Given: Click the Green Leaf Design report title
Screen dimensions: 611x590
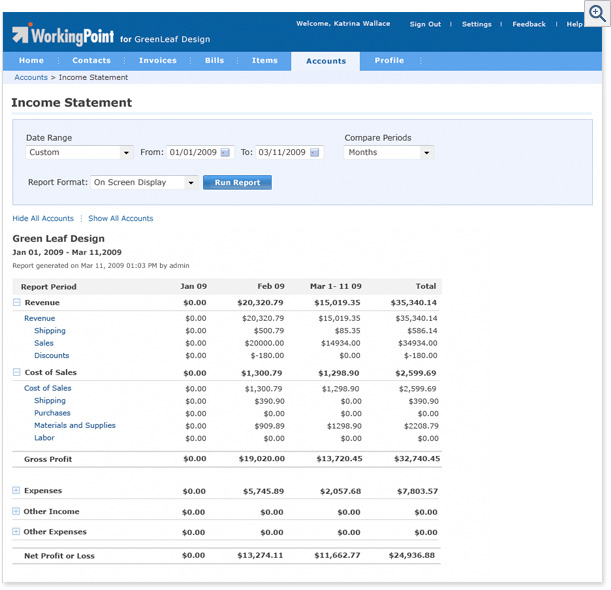Looking at the screenshot, I should click(58, 238).
